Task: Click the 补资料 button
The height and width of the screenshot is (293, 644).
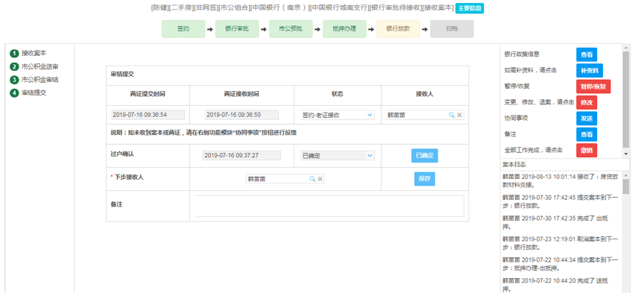Action: coord(590,70)
